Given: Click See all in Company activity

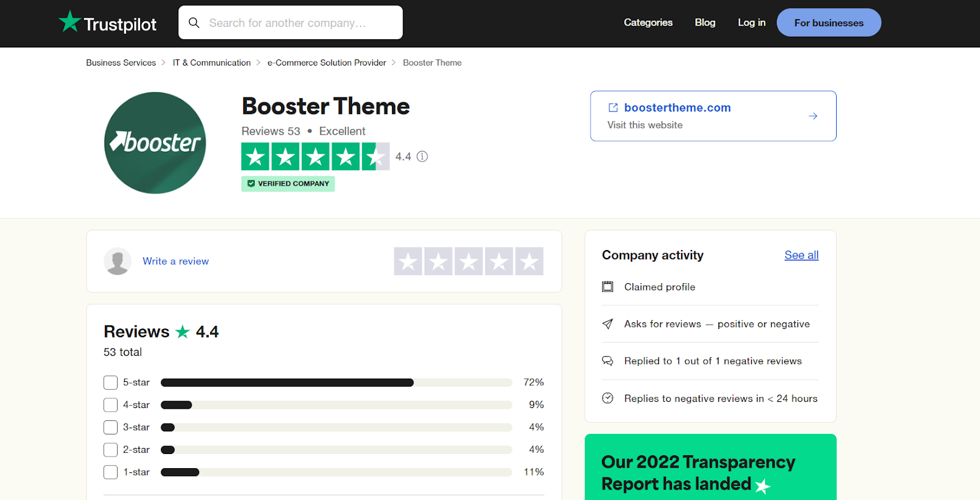Looking at the screenshot, I should (x=801, y=255).
